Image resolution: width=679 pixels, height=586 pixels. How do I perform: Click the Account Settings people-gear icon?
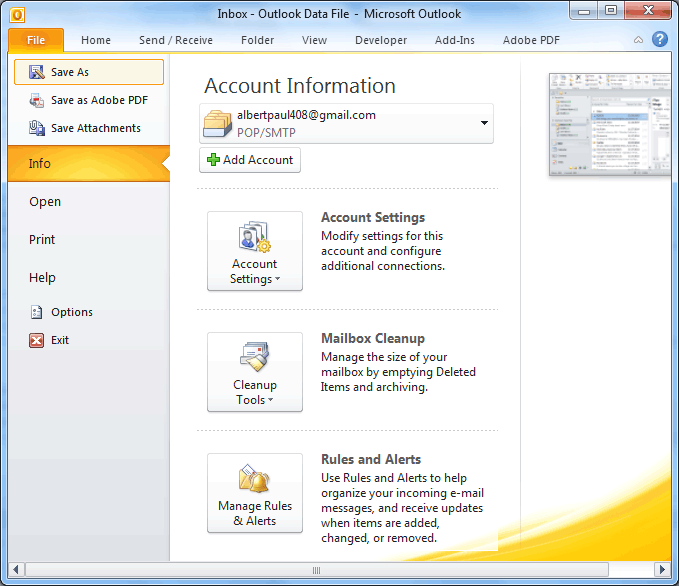(x=255, y=237)
